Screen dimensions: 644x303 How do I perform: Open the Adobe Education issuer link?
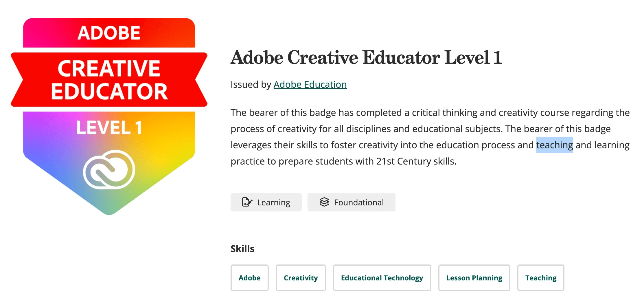(x=310, y=85)
